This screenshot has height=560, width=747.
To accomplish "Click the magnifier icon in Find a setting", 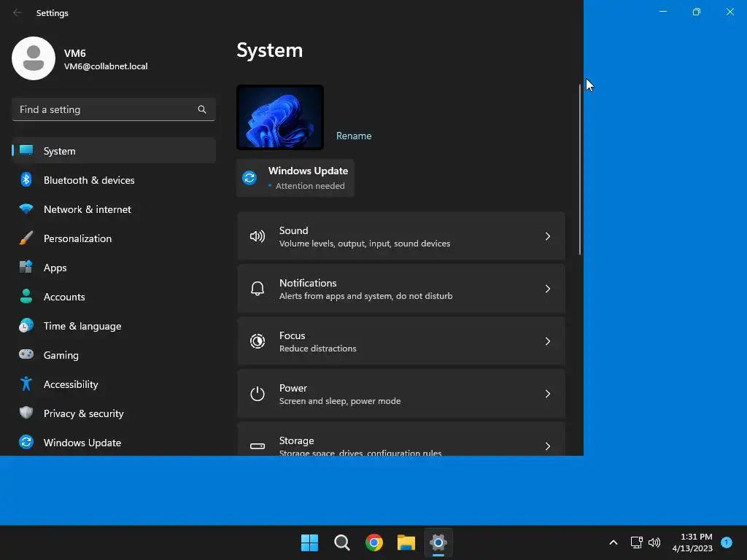I will [x=202, y=109].
